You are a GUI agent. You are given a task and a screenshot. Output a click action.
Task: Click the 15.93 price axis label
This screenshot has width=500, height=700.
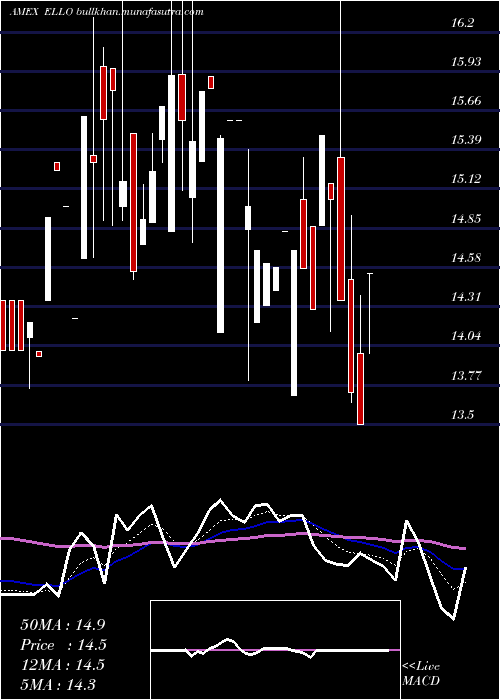pyautogui.click(x=466, y=62)
